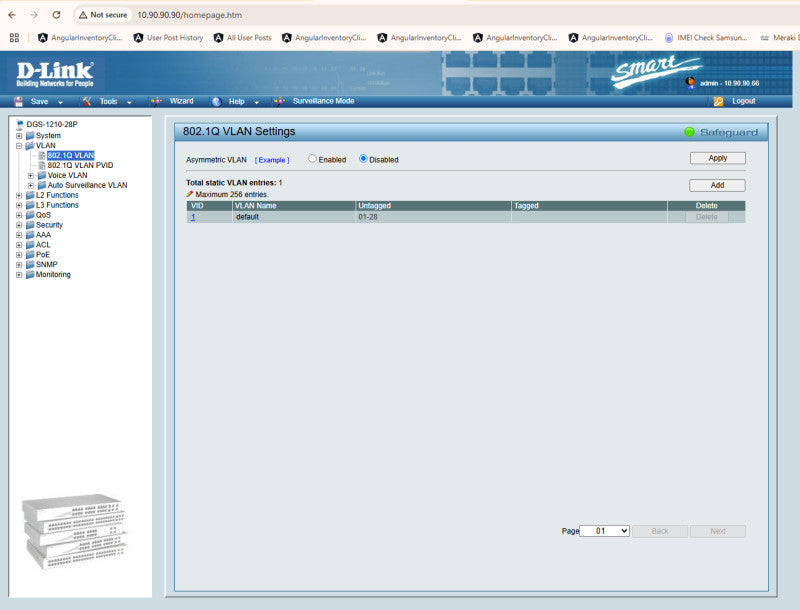Click the stacked switches image

[74, 531]
